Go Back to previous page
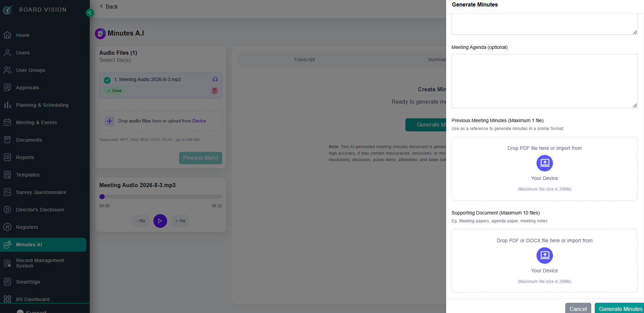The image size is (644, 313). point(109,6)
